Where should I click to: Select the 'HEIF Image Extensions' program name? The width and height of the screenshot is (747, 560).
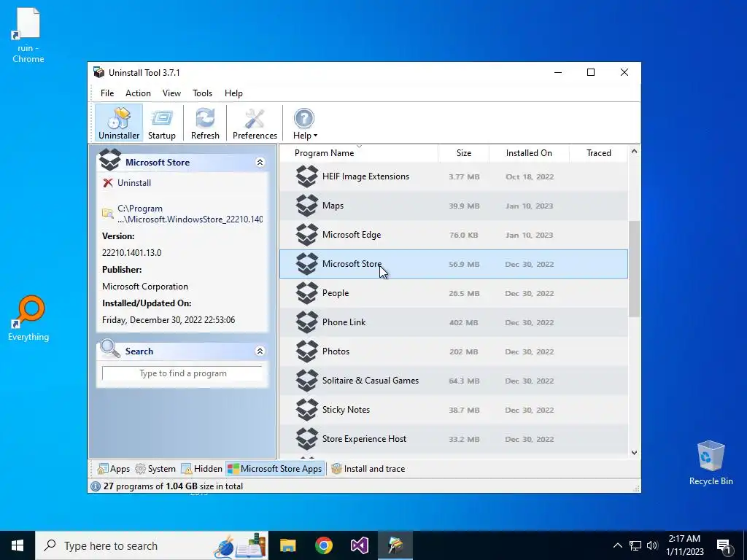[365, 176]
